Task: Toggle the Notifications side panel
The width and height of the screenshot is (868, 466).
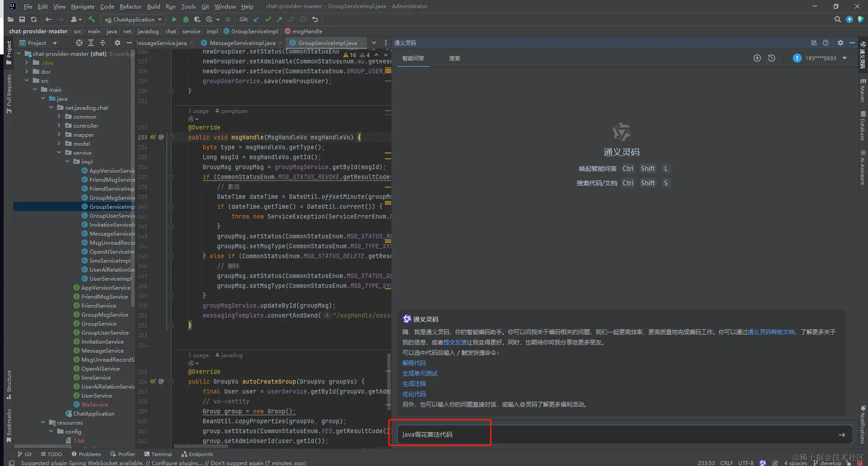Action: (x=863, y=424)
